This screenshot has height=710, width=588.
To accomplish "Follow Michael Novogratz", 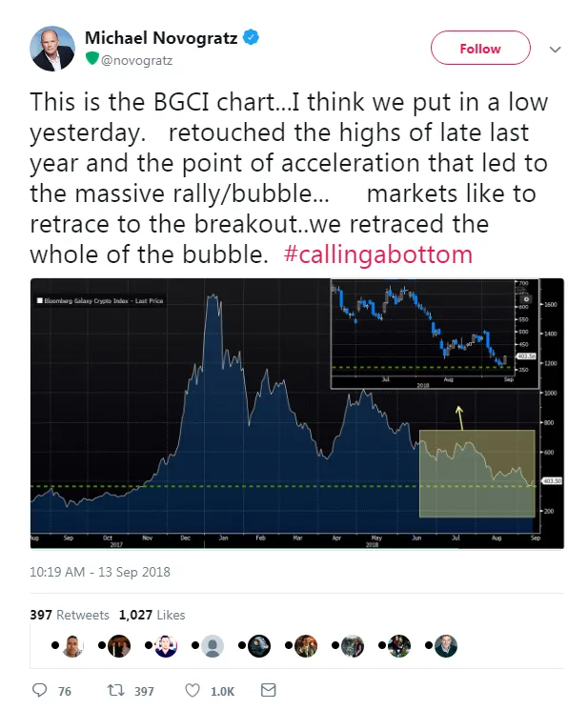I will tap(480, 48).
